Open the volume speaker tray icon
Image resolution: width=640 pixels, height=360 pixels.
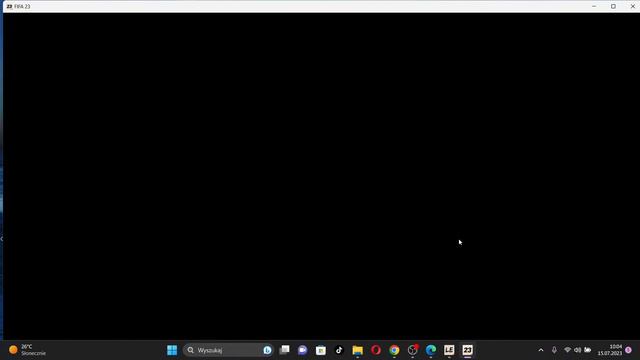[x=578, y=350]
